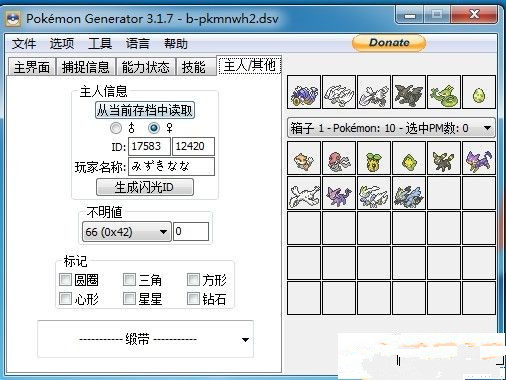Select the white Pokémon in second box row
The height and width of the screenshot is (380, 506).
coord(304,193)
